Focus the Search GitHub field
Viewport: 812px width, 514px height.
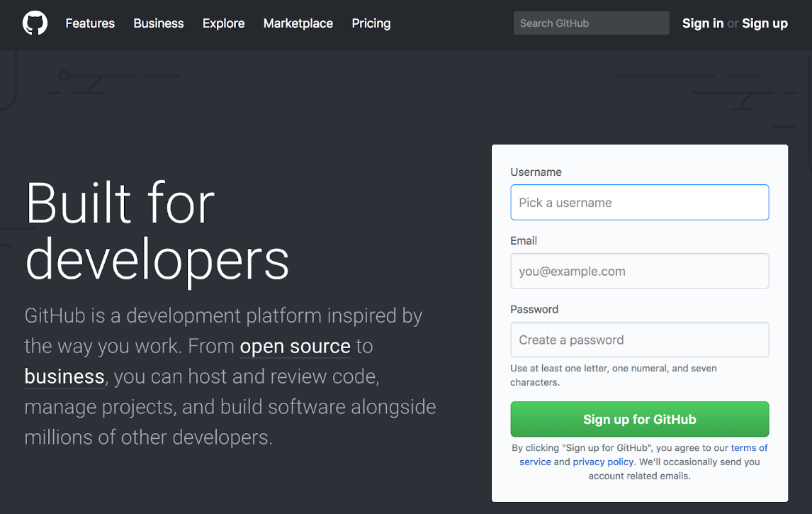[592, 23]
